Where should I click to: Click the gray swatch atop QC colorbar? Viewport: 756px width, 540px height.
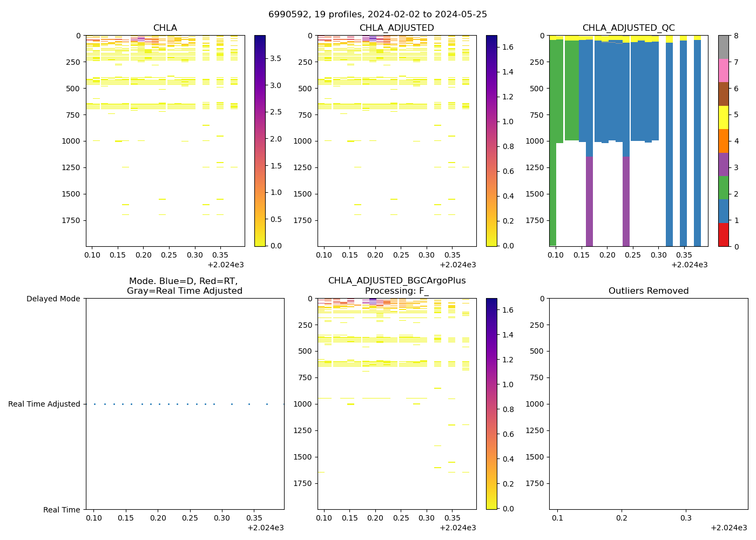point(724,47)
